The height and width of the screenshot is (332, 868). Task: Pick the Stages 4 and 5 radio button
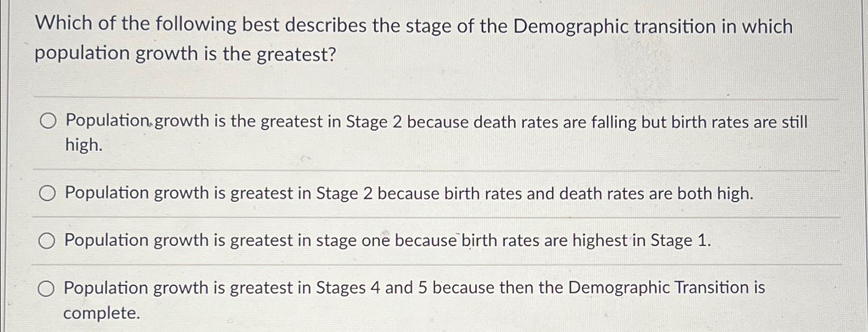(46, 289)
